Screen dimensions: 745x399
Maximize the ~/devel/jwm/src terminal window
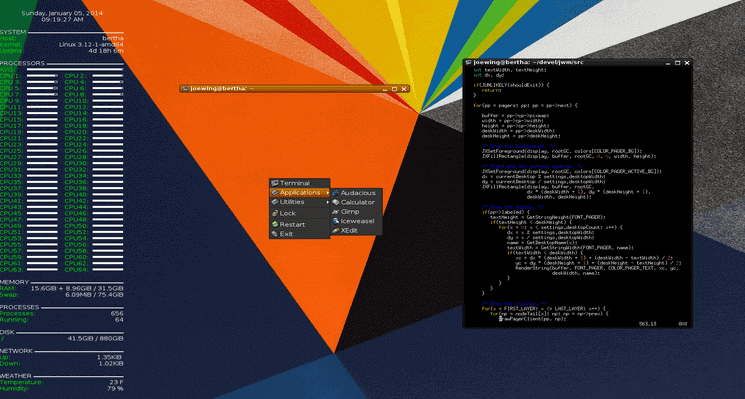(678, 63)
